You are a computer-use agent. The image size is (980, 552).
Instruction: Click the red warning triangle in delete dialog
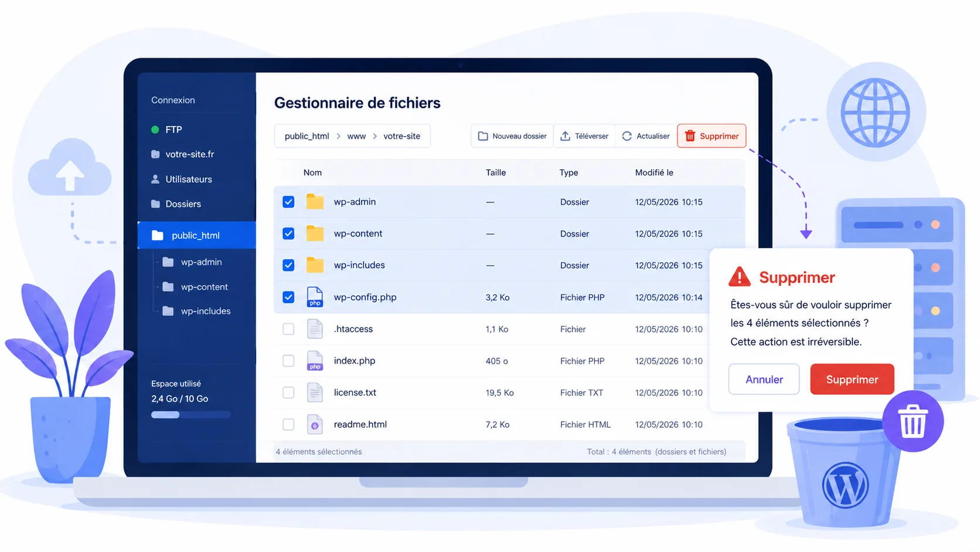click(740, 277)
